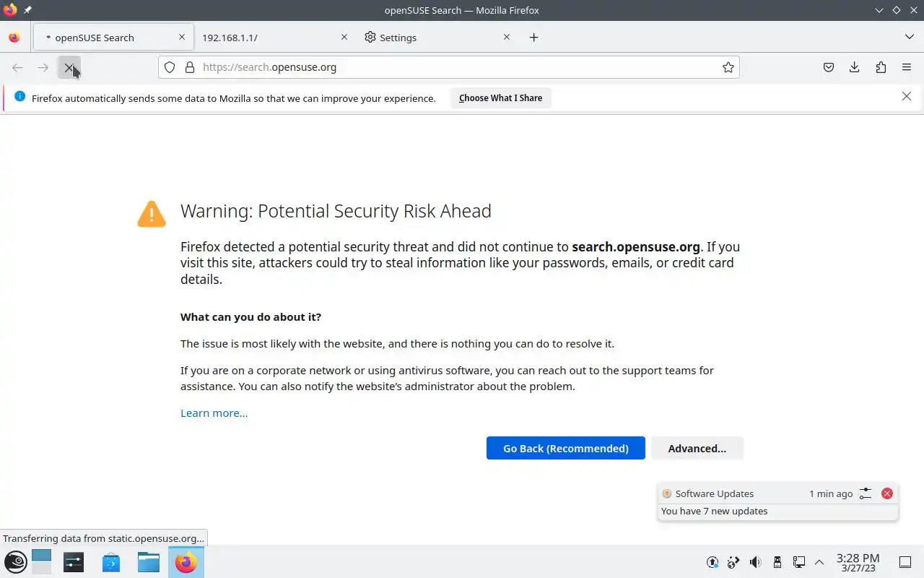
Task: Open Firefox downloads panel
Action: click(x=855, y=67)
